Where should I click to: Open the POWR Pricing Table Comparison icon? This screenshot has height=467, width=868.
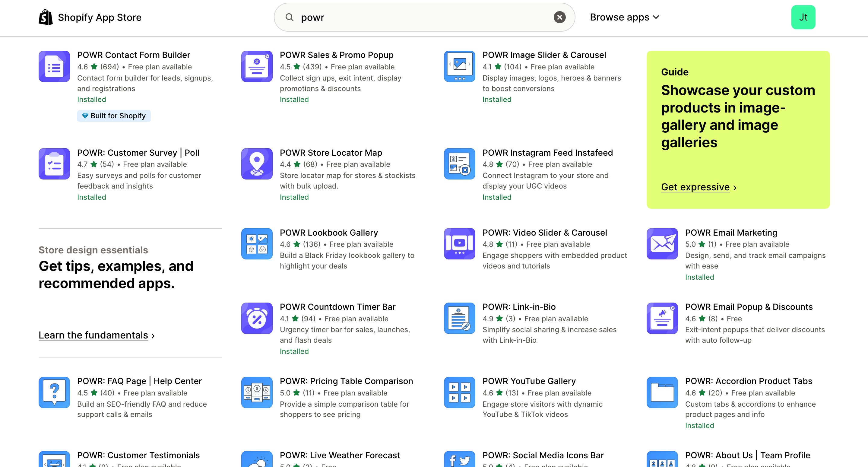257,392
